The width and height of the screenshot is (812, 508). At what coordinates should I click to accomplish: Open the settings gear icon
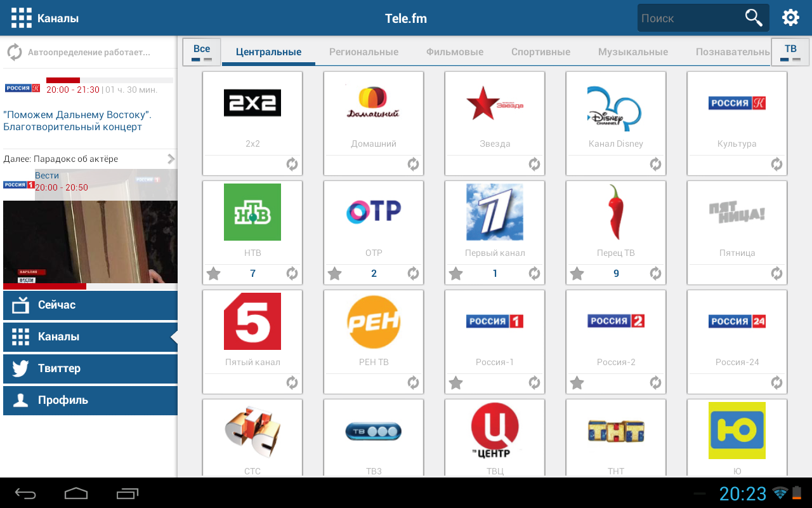(790, 18)
